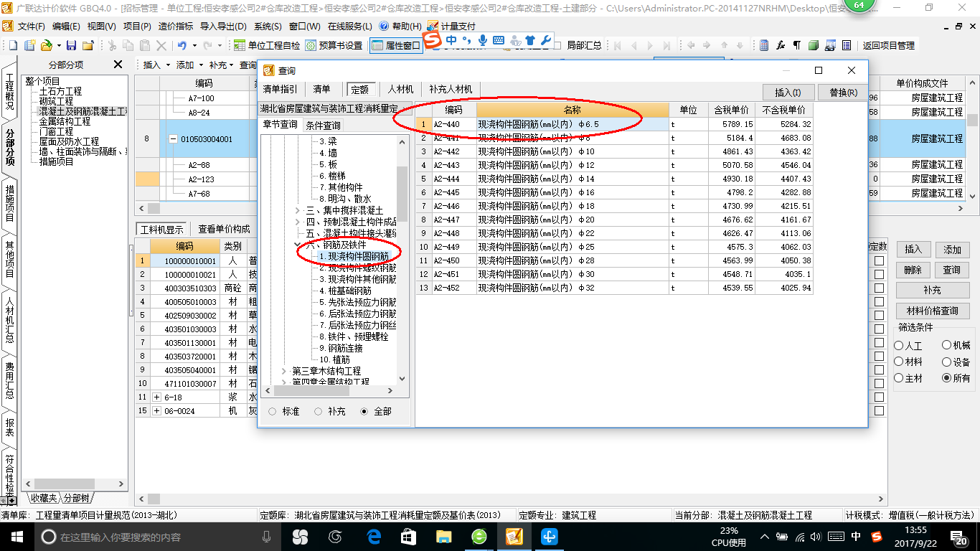This screenshot has width=980, height=551.
Task: Click the Sogou wrench settings icon
Action: [x=545, y=40]
